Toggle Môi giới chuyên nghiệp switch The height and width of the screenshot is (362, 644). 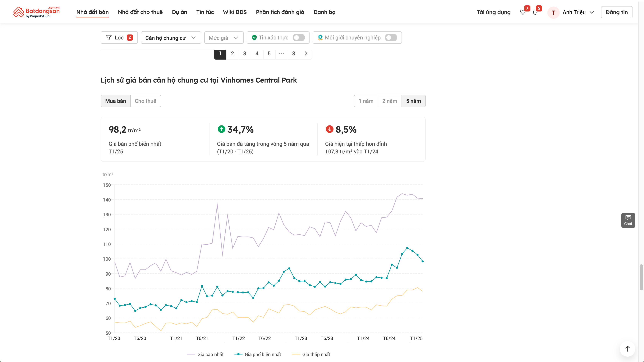click(391, 38)
